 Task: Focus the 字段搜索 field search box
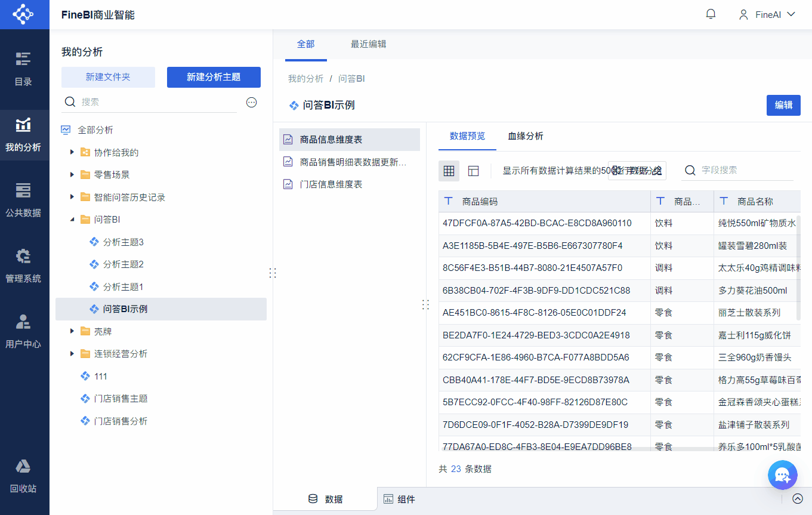(747, 170)
